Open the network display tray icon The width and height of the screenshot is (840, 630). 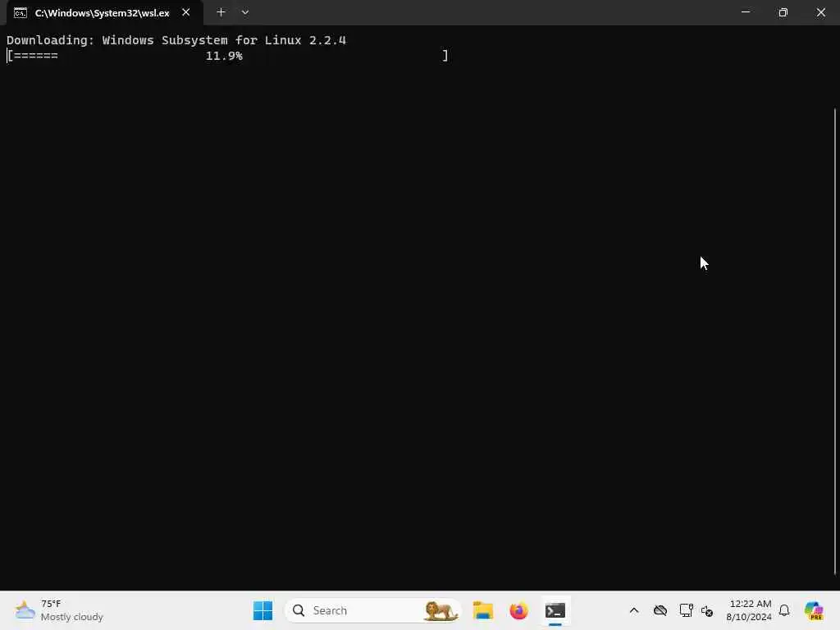click(x=686, y=610)
